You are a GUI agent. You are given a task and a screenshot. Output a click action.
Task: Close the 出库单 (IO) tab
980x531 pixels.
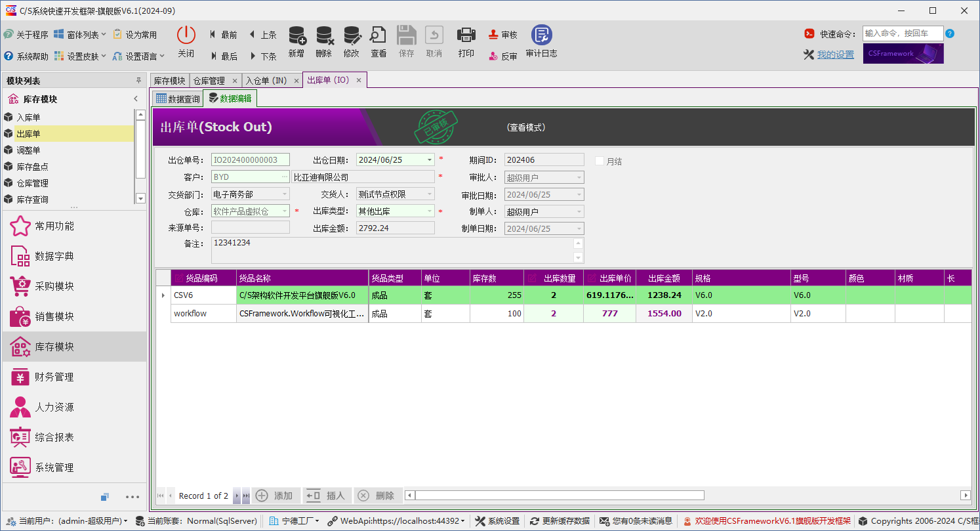point(359,80)
